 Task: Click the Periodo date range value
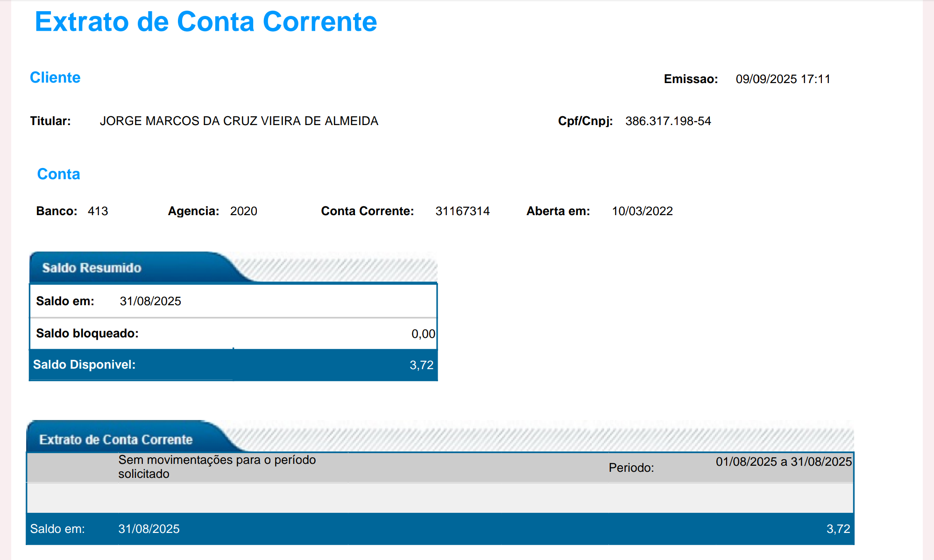[784, 462]
